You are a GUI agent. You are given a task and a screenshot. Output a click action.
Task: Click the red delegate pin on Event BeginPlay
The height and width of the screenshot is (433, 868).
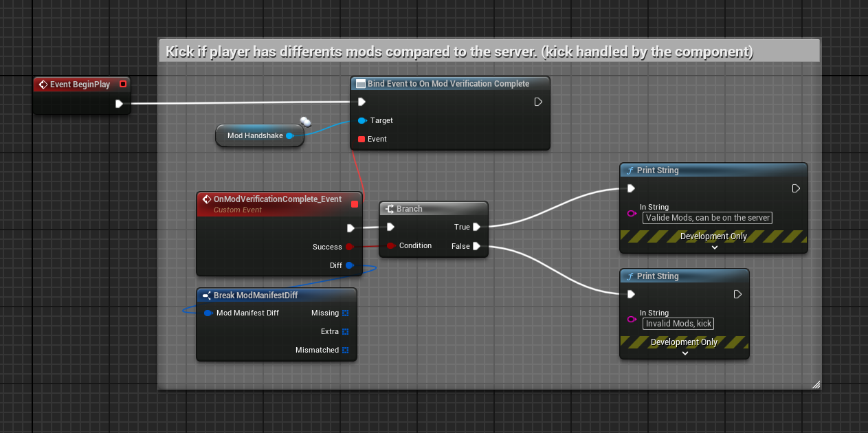[x=123, y=85]
